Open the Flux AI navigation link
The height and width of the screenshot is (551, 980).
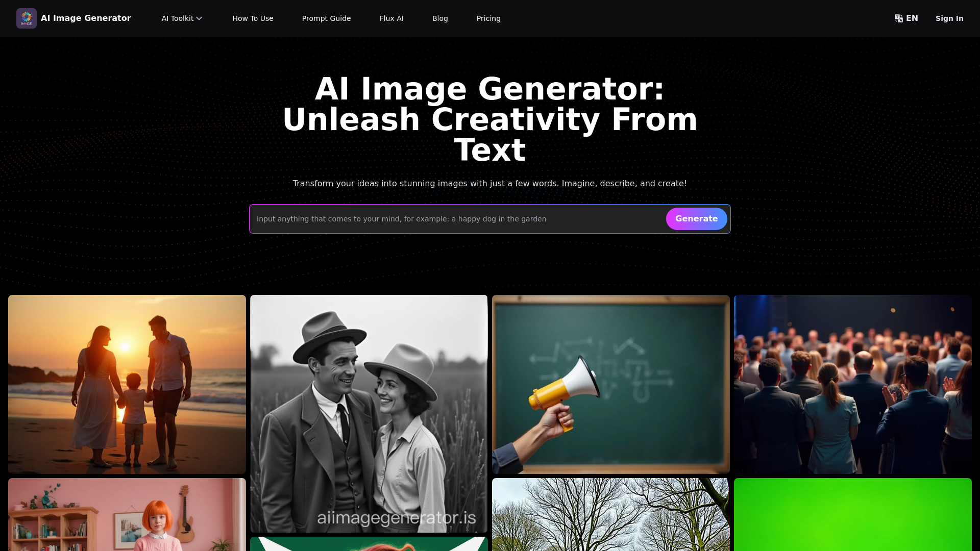point(391,18)
